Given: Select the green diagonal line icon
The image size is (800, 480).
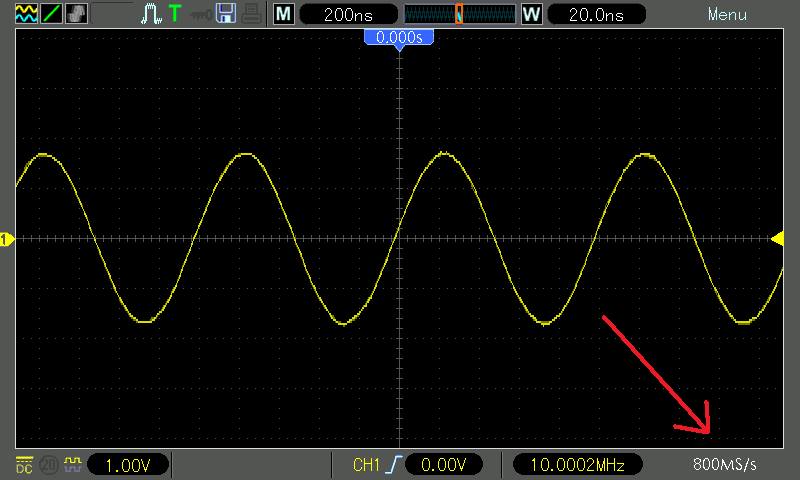Looking at the screenshot, I should point(52,14).
